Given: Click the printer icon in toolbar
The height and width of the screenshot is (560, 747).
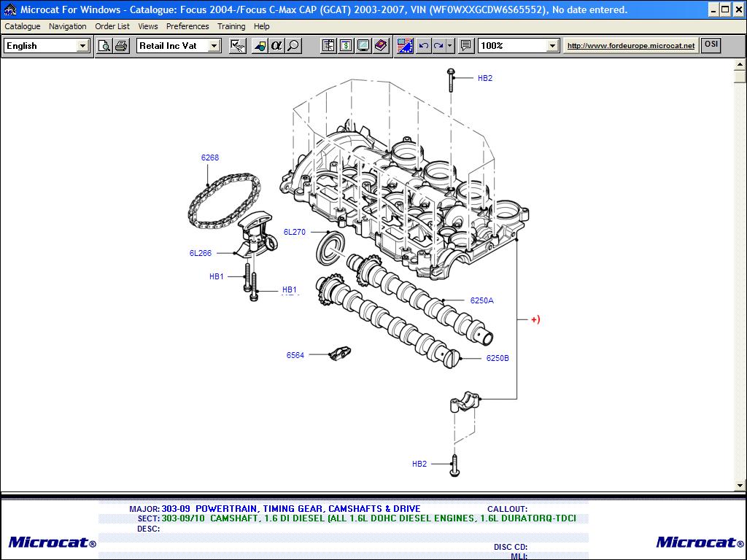Looking at the screenshot, I should coord(121,46).
